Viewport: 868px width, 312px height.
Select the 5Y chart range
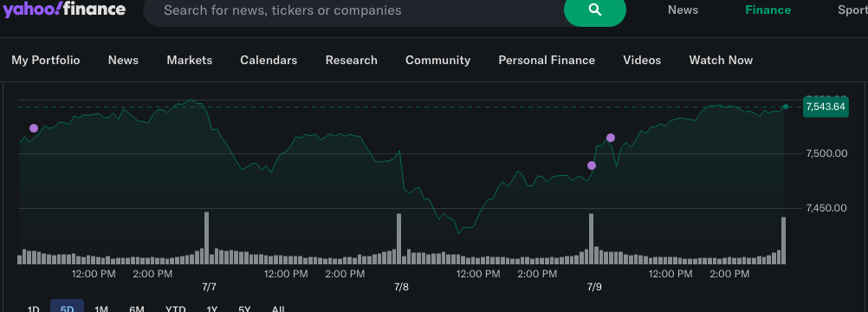(244, 309)
